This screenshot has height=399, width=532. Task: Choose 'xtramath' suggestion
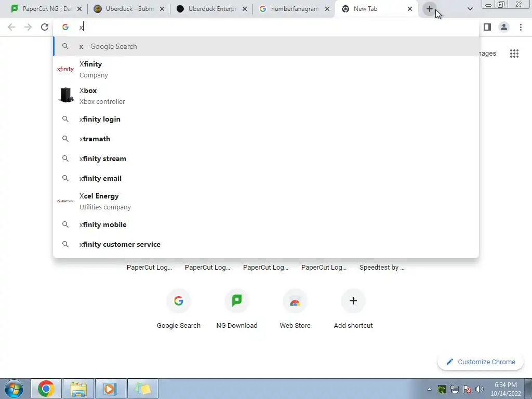click(x=266, y=139)
